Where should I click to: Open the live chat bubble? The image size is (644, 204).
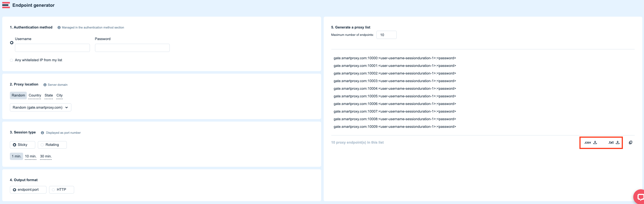click(639, 197)
